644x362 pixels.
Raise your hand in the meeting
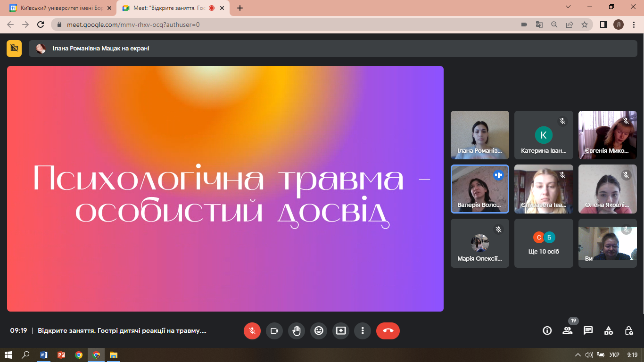tap(297, 331)
